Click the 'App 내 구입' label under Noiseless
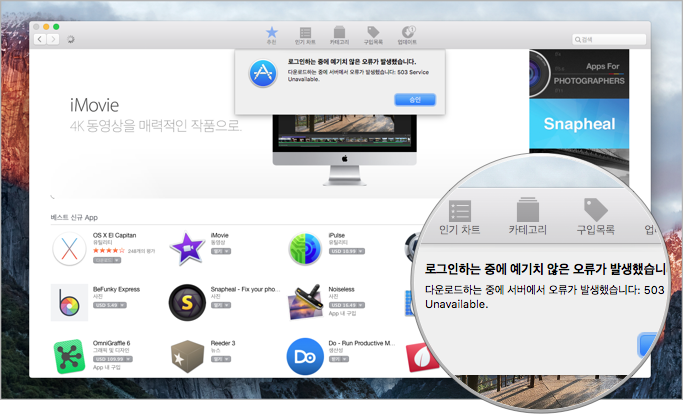 pyautogui.click(x=342, y=313)
